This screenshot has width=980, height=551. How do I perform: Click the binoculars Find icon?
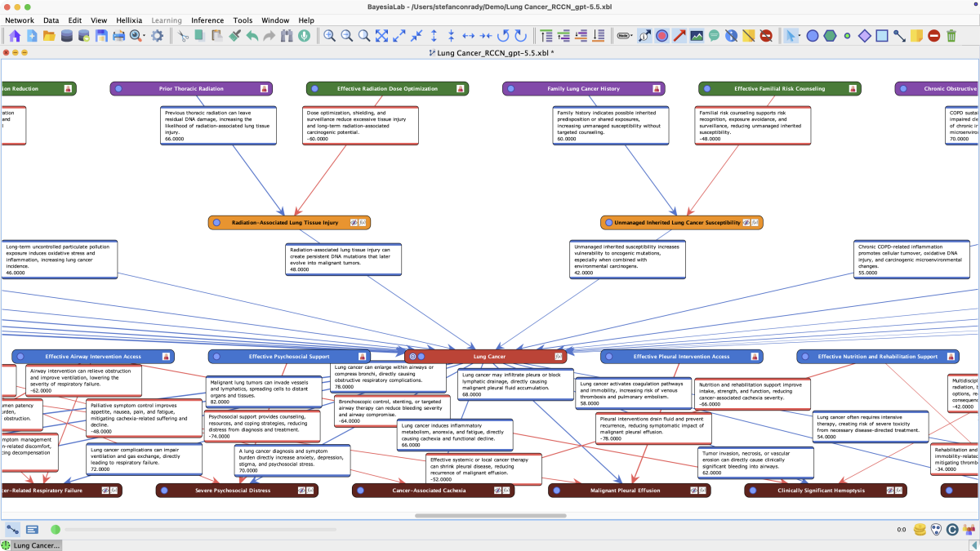[x=287, y=36]
